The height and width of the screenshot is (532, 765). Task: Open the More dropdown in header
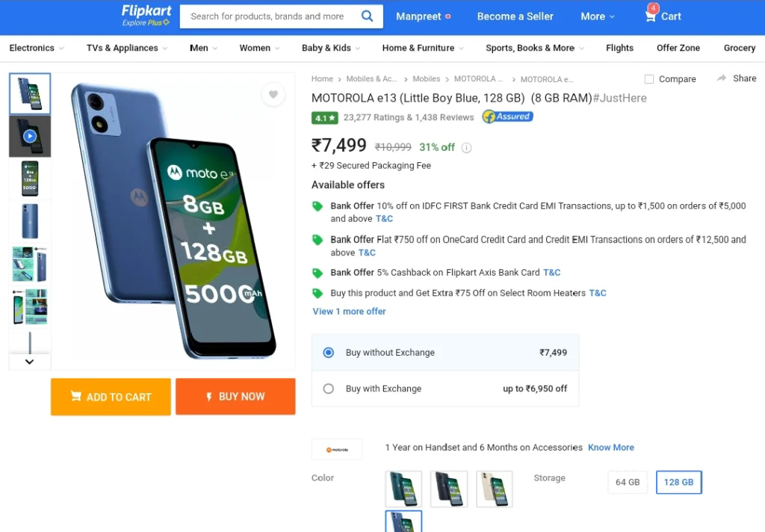pos(597,16)
